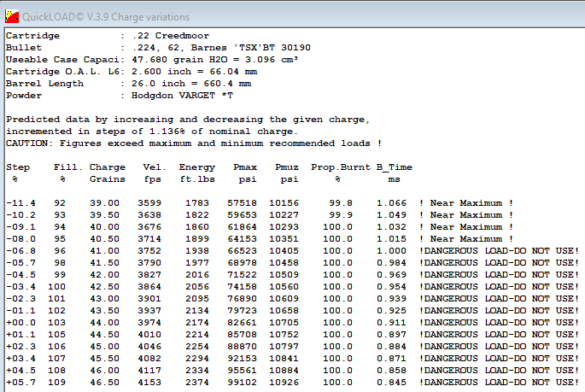The image size is (585, 392).
Task: Click the incremented in steps of 1.136% line
Action: (x=152, y=132)
